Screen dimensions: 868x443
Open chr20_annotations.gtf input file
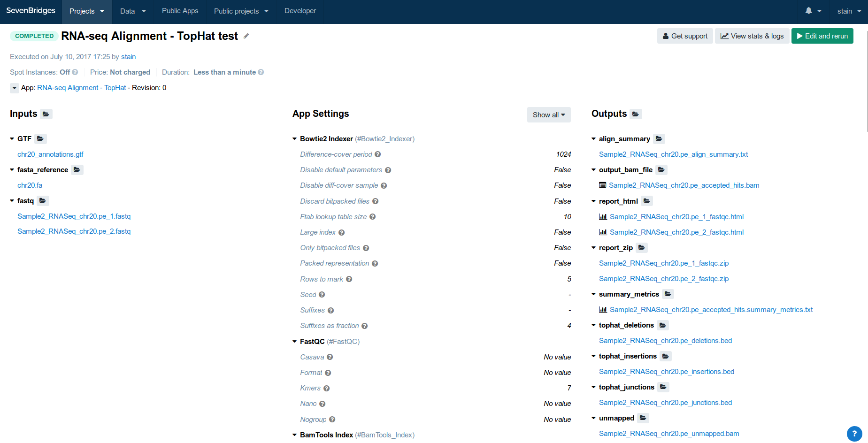point(50,154)
